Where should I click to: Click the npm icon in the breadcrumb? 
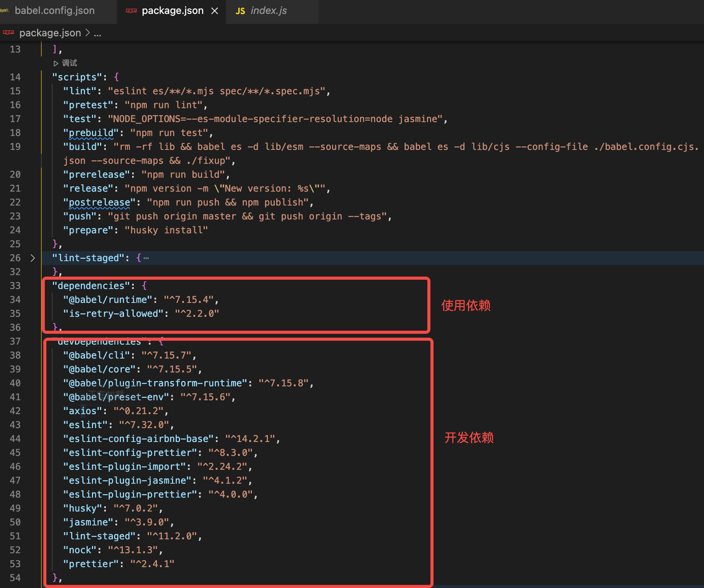point(8,33)
